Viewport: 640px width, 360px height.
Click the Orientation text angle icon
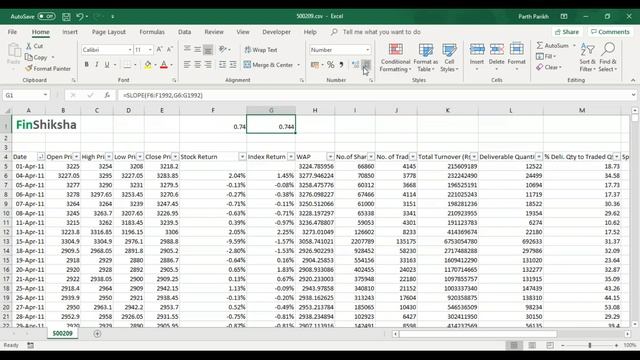coord(222,49)
